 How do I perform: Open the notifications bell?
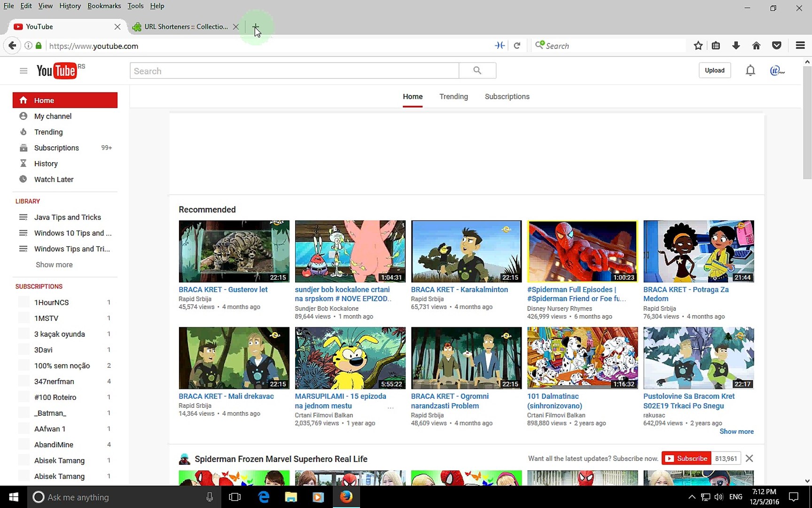tap(750, 71)
